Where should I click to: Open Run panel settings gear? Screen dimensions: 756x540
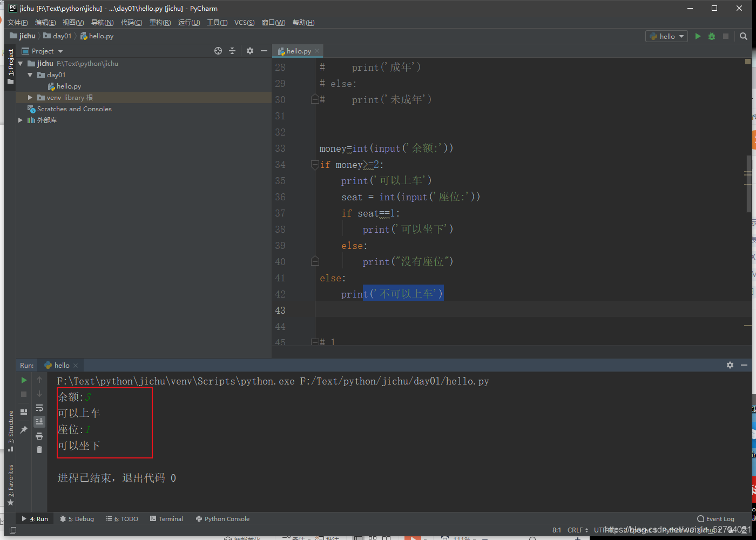coord(730,365)
